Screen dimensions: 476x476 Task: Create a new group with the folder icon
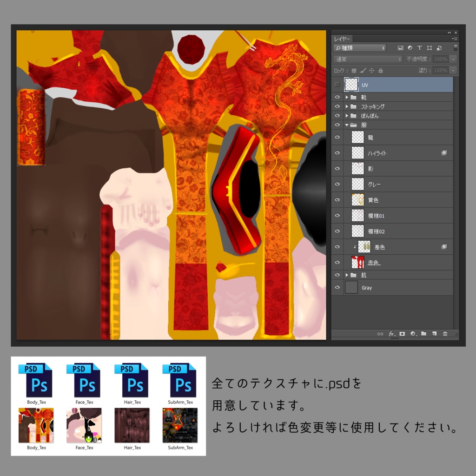425,333
